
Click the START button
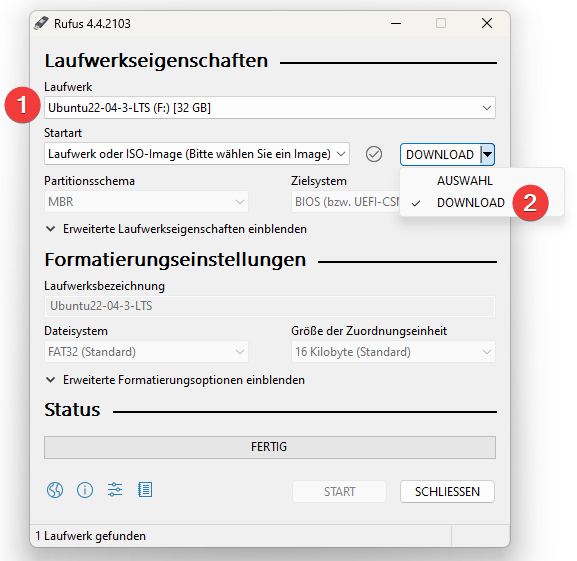[339, 491]
